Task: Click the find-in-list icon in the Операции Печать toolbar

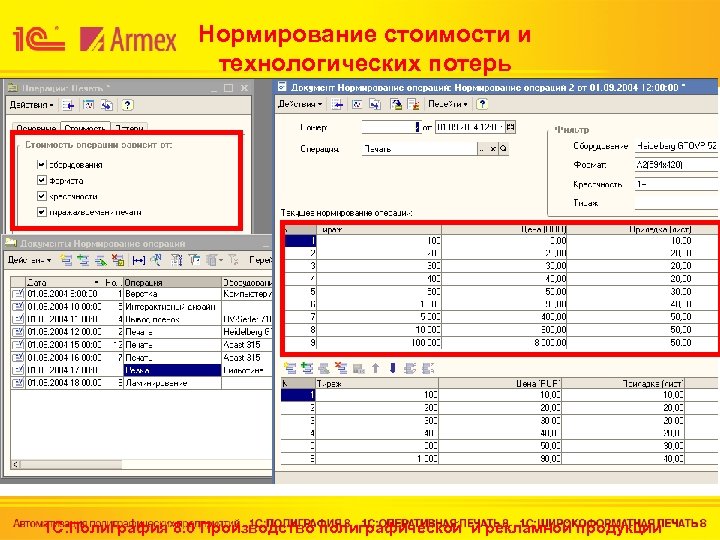Action: coord(69,105)
